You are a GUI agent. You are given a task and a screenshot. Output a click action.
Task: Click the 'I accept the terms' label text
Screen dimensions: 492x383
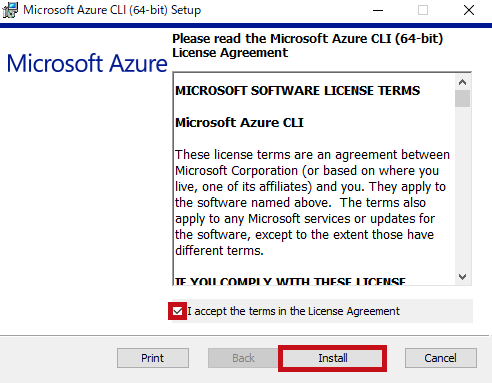pos(293,311)
